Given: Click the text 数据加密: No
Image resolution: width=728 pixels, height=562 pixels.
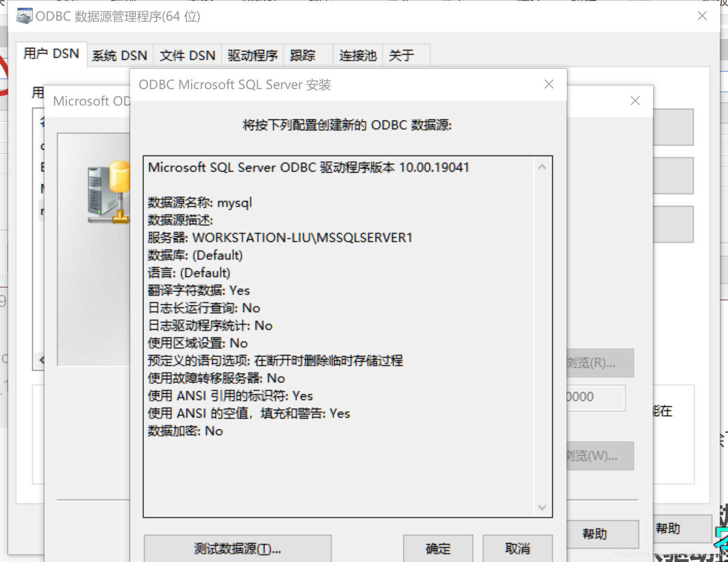Looking at the screenshot, I should click(x=185, y=431).
